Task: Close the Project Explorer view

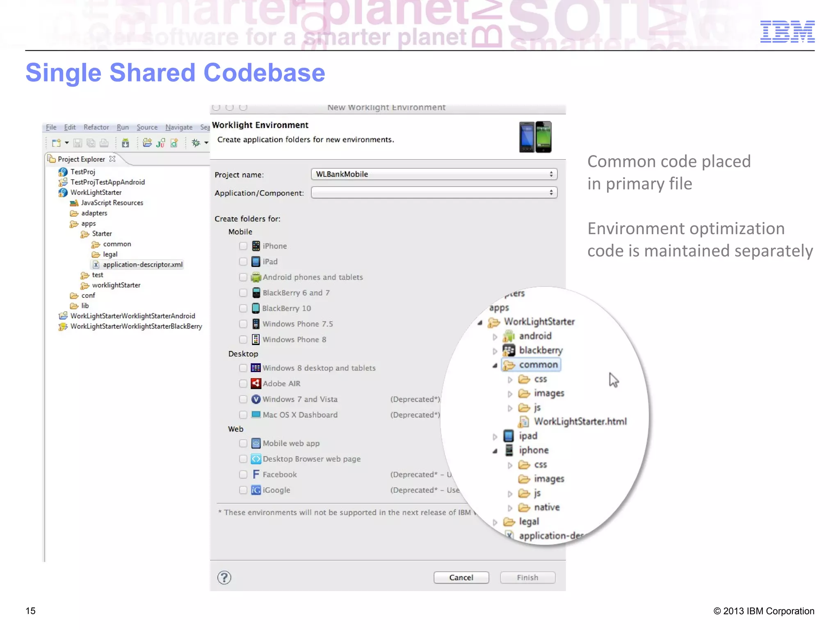Action: pyautogui.click(x=112, y=159)
